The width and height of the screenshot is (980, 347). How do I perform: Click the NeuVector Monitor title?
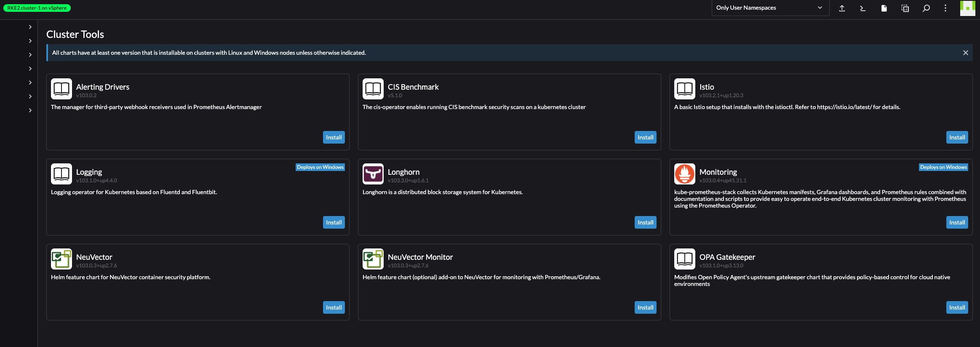(420, 257)
